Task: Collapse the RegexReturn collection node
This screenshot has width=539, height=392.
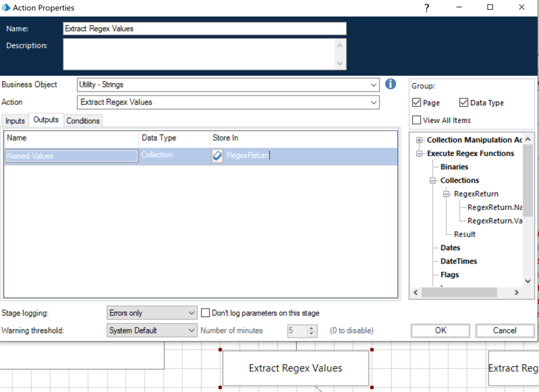Action: coord(446,194)
